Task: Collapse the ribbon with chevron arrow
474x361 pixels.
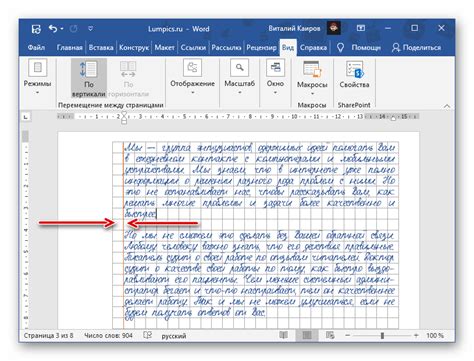Action: 447,106
